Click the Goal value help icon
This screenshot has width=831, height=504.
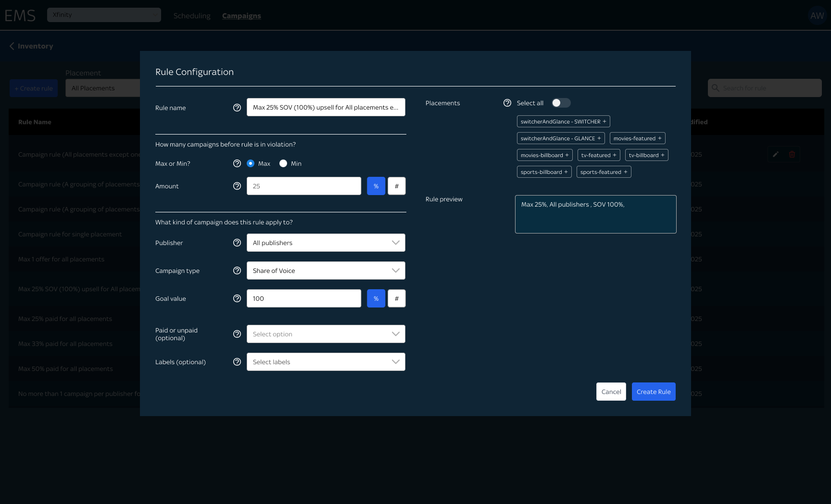tap(237, 298)
